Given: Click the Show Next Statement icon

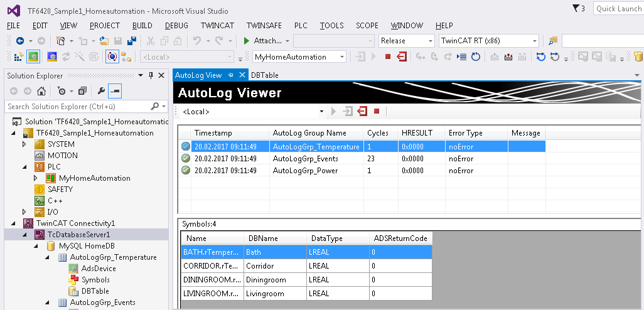Looking at the screenshot, I should click(461, 56).
